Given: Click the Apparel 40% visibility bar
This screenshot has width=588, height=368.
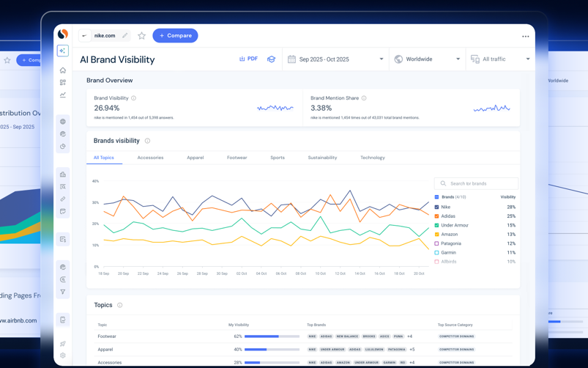Looking at the screenshot, I should [272, 350].
